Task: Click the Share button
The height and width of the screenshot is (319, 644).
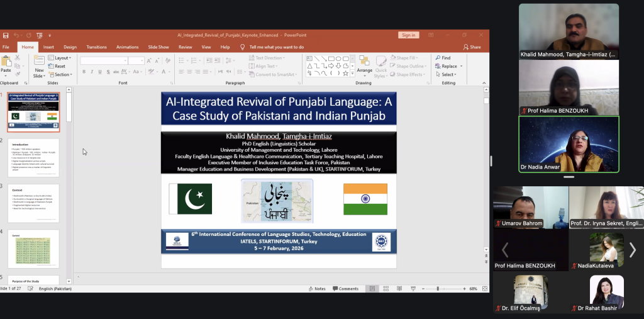Action: click(x=472, y=47)
